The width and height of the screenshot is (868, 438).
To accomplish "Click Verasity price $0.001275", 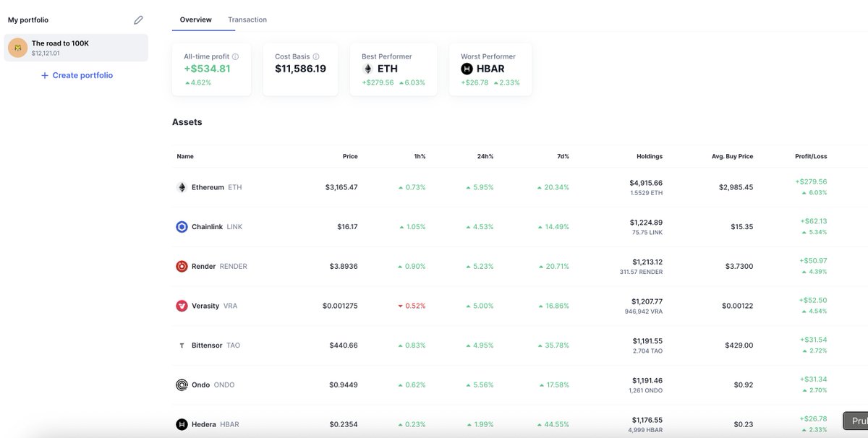I will coord(340,306).
